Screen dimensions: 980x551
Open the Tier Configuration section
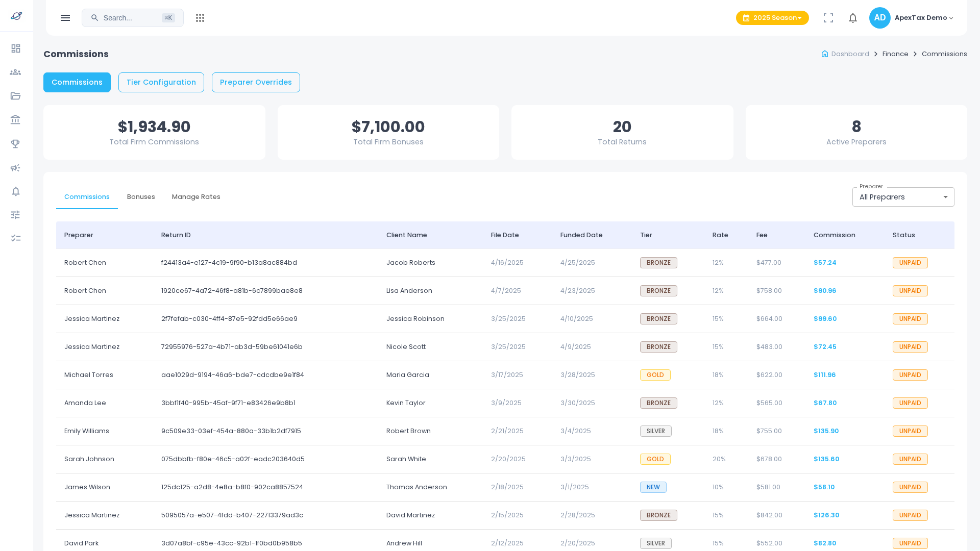pyautogui.click(x=161, y=82)
